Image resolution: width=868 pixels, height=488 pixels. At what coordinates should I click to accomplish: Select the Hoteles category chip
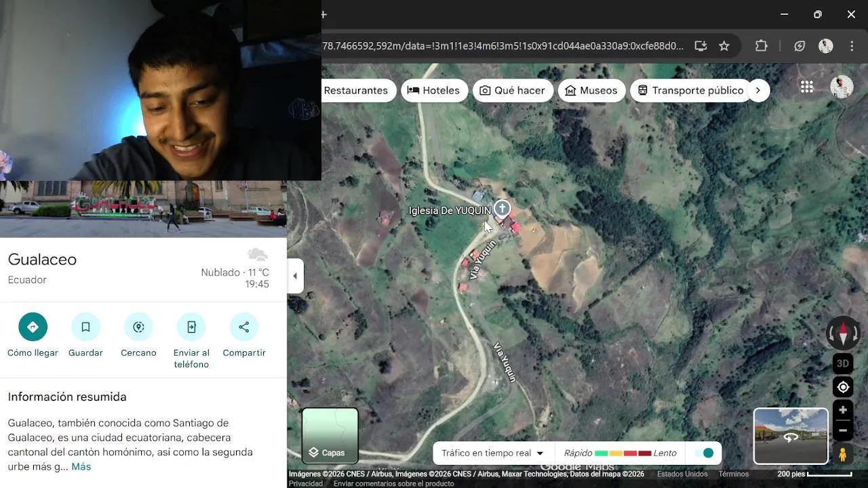[x=434, y=90]
